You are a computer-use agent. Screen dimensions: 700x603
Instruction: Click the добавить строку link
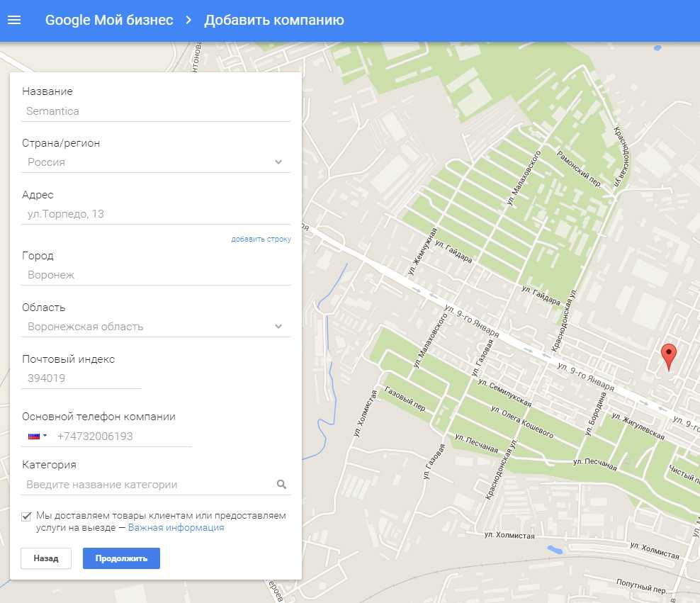261,239
